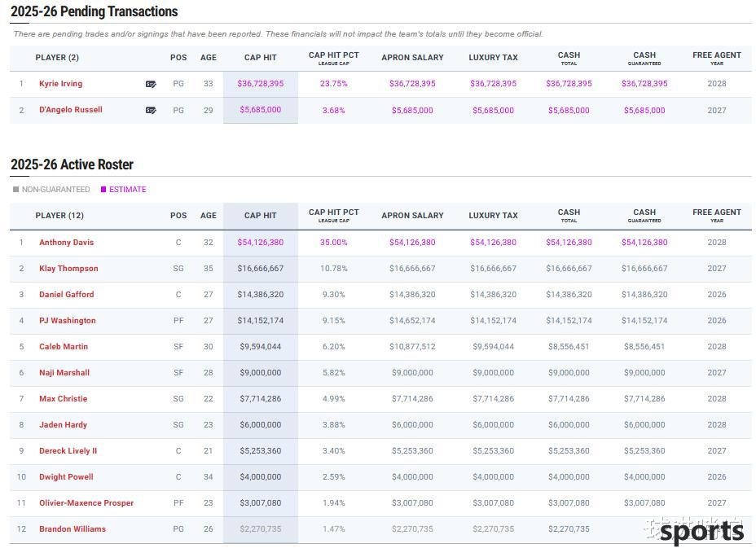Sort Active Roster by CAP HIT header
This screenshot has width=756, height=557.
[x=261, y=215]
